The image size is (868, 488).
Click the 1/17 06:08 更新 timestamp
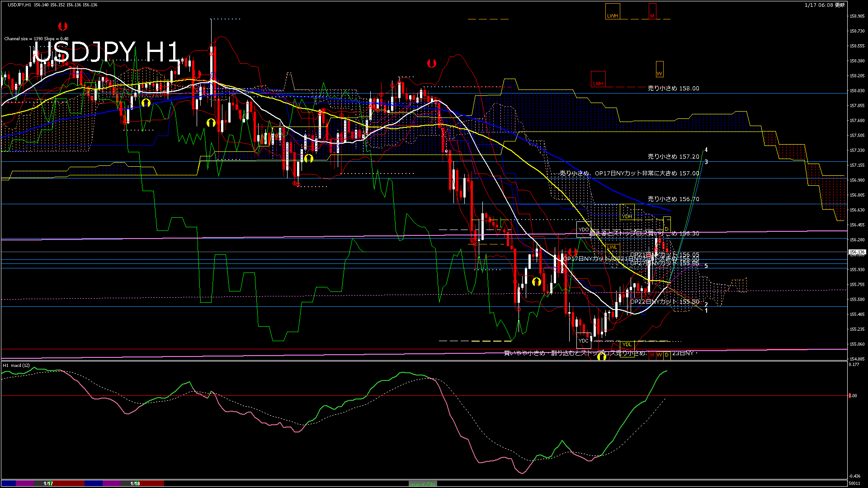(825, 5)
